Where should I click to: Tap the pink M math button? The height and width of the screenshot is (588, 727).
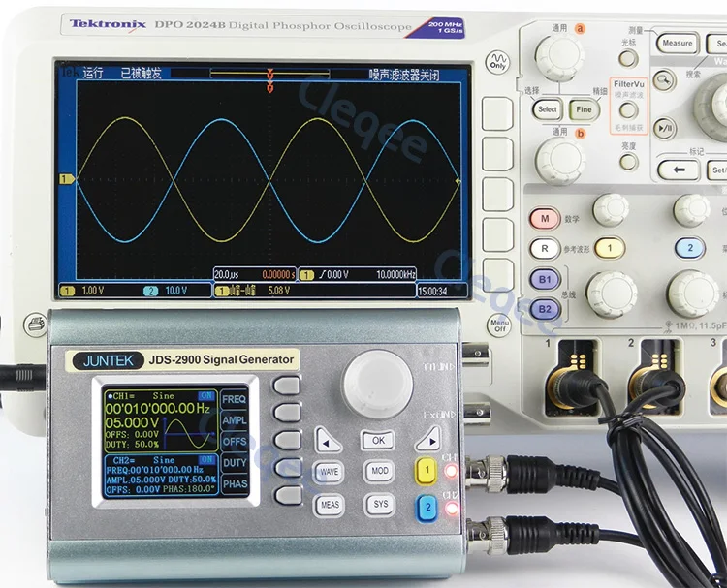(x=545, y=219)
